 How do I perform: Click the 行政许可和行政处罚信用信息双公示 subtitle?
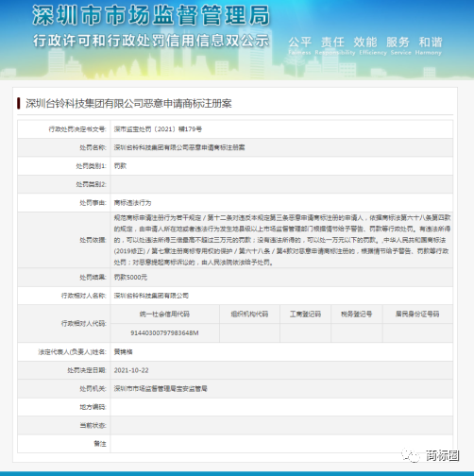(151, 41)
